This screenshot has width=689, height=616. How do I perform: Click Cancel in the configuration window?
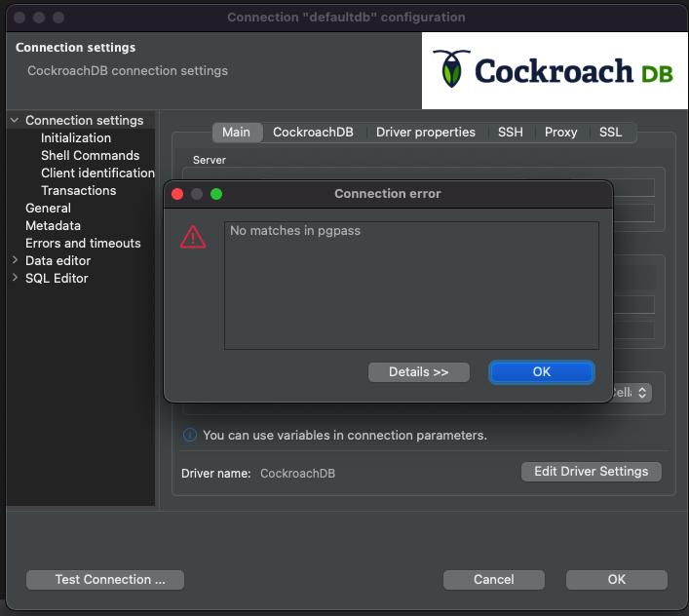(494, 580)
